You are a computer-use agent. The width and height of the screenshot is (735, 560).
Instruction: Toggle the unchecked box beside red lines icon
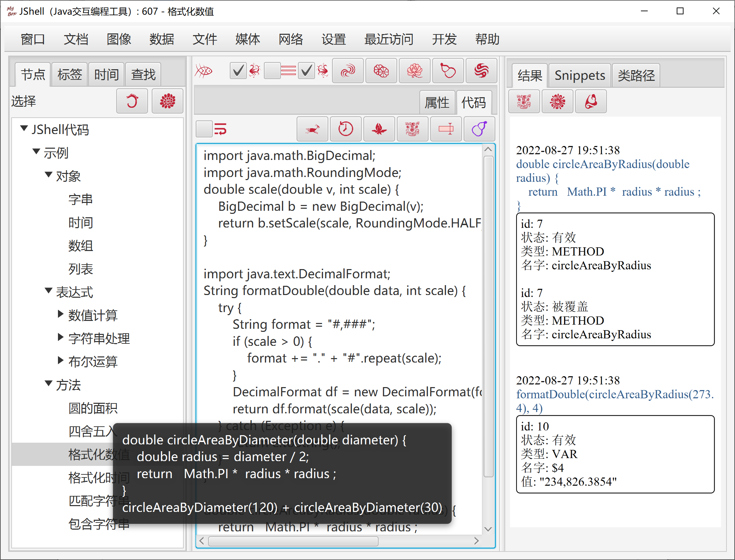tap(272, 71)
